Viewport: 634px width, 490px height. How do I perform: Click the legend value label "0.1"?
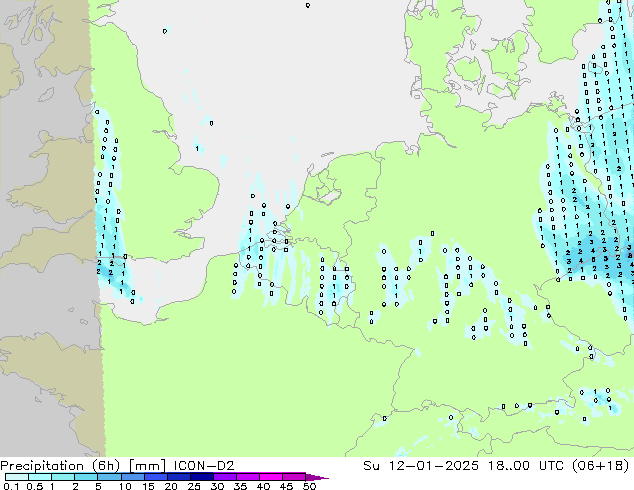pos(11,486)
